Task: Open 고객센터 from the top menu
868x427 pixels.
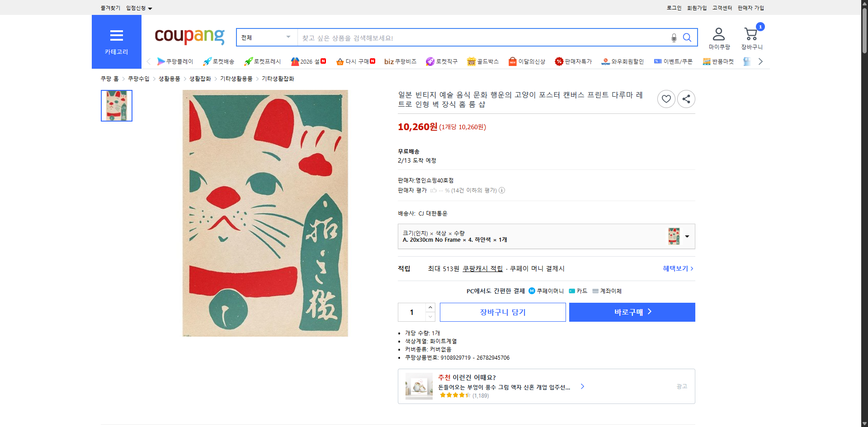Action: pyautogui.click(x=722, y=8)
